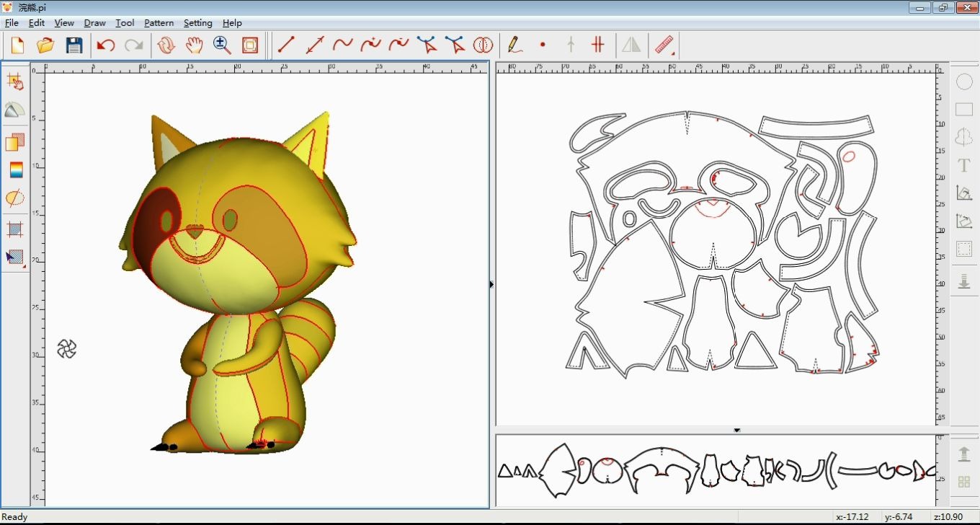Click the 3D figure outline icon
The width and height of the screenshot is (980, 525).
pyautogui.click(x=964, y=137)
